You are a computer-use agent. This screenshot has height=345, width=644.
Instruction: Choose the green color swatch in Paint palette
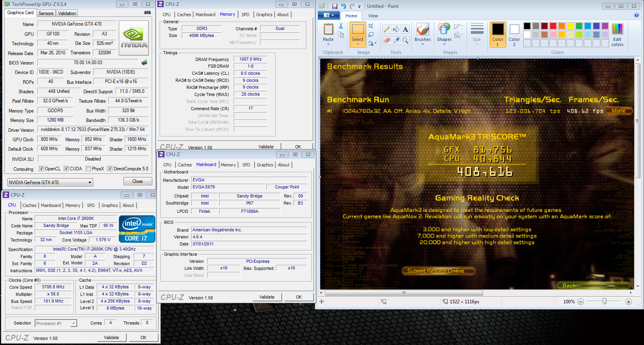point(579,26)
